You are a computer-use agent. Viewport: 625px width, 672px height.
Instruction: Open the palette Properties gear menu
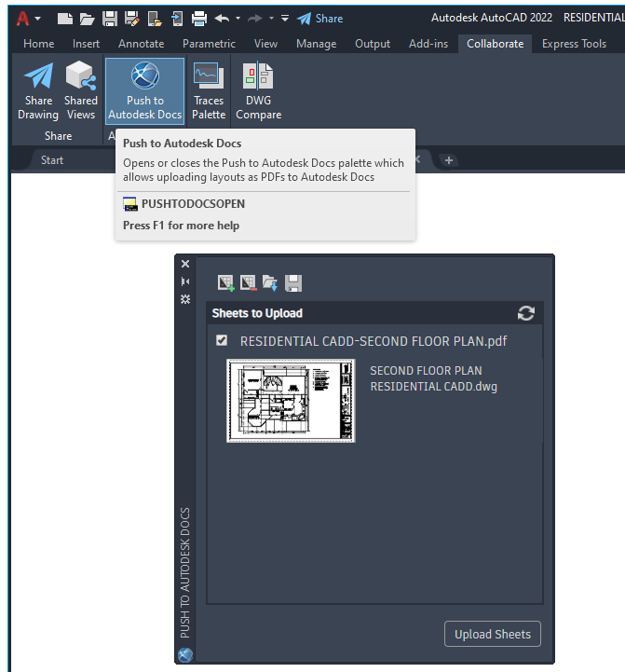[x=185, y=299]
